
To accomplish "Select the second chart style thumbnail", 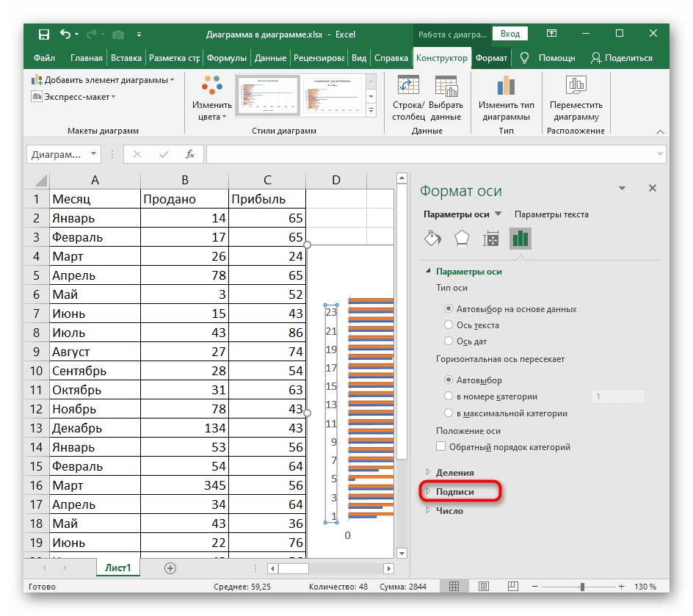I will point(333,95).
